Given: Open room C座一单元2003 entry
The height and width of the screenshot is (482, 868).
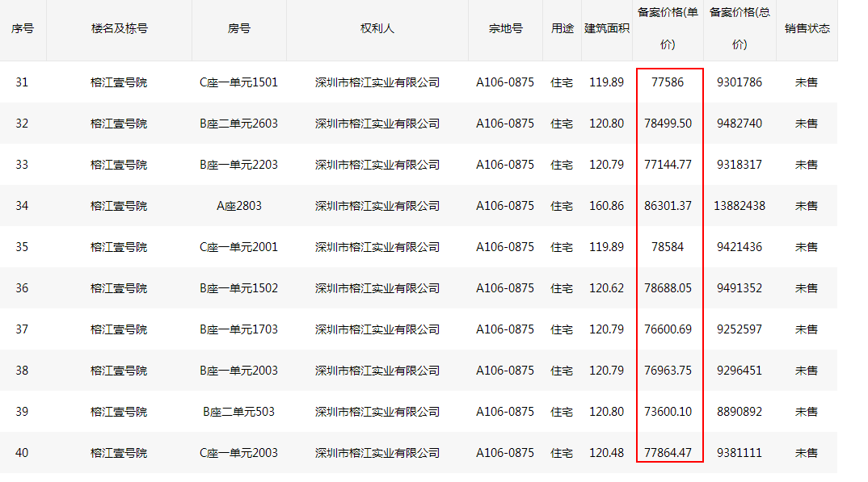Looking at the screenshot, I should pos(238,453).
